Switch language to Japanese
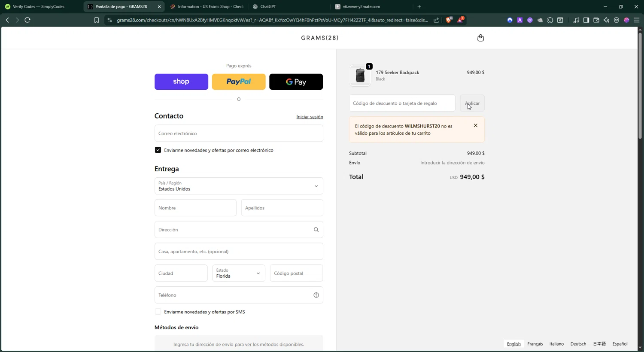Viewport: 644px width, 352px height. [599, 344]
